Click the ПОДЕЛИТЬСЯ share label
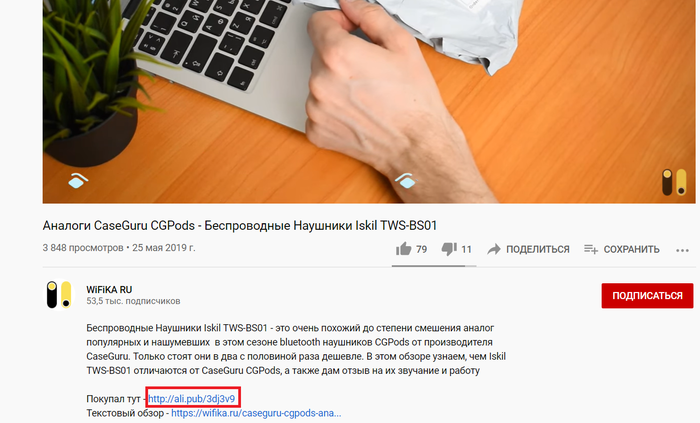 click(538, 249)
